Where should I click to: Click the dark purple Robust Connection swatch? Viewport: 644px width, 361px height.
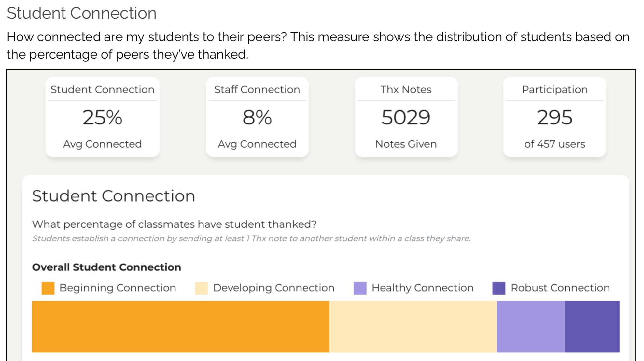click(x=498, y=288)
